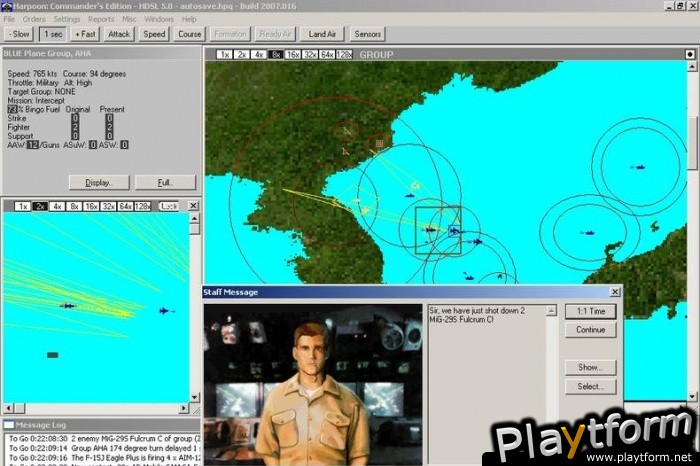Viewport: 700px width, 466px height.
Task: Slow down time with the -Slow button
Action: coord(19,34)
